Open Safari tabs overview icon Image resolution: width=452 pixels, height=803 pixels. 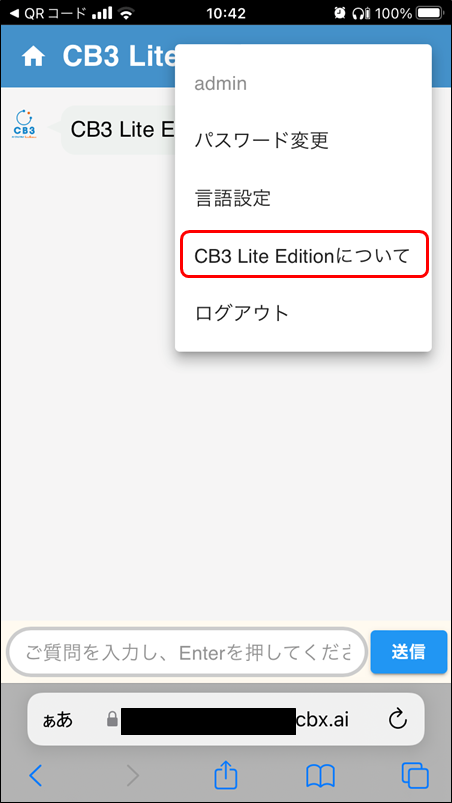[x=415, y=776]
